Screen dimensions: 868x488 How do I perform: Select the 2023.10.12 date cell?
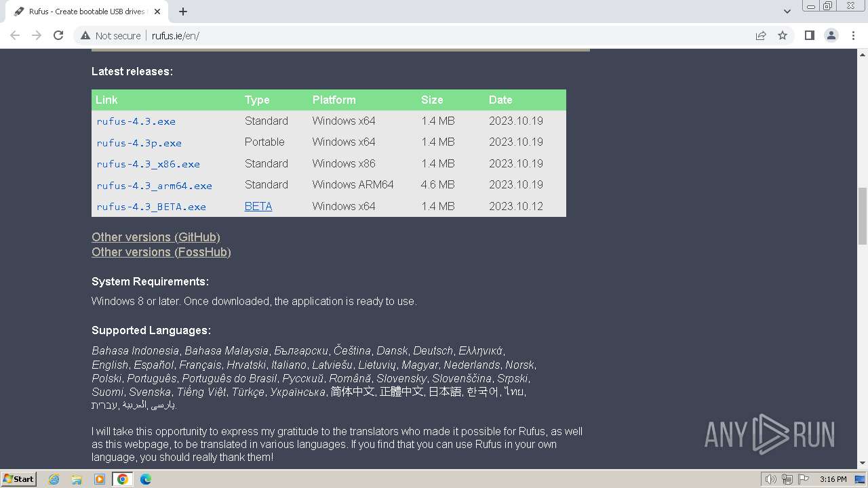[516, 206]
